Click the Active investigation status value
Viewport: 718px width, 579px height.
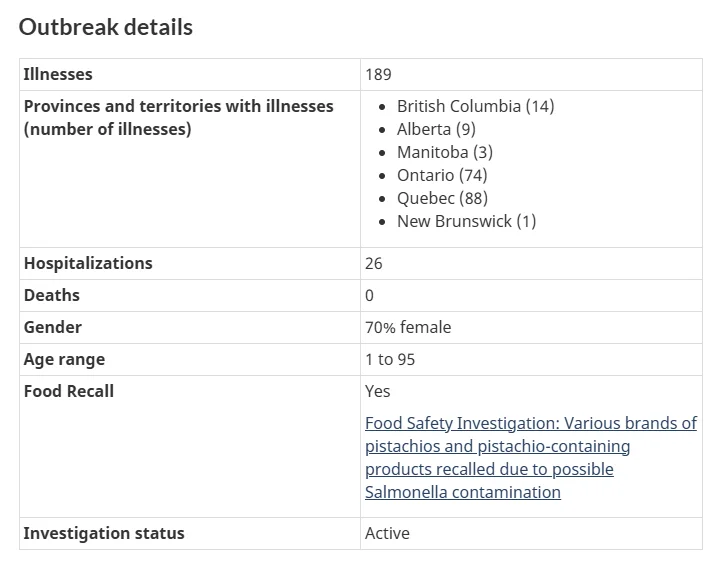click(387, 534)
